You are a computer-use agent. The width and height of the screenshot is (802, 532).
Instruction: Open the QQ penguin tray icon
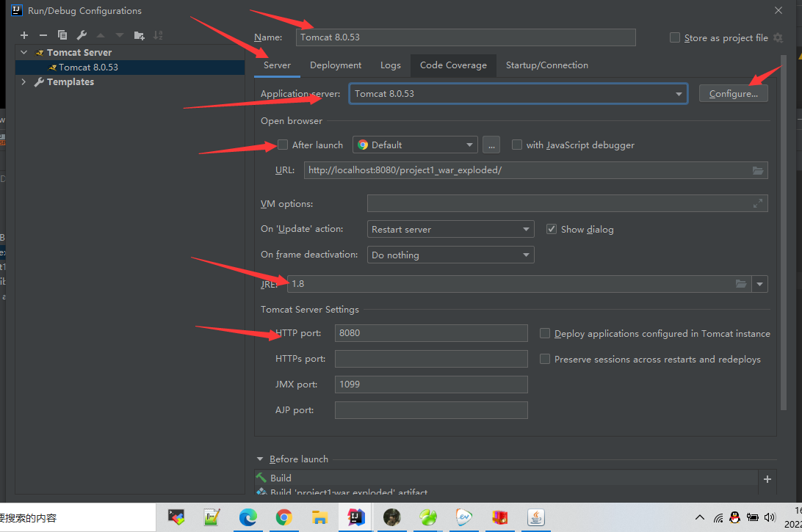tap(735, 517)
